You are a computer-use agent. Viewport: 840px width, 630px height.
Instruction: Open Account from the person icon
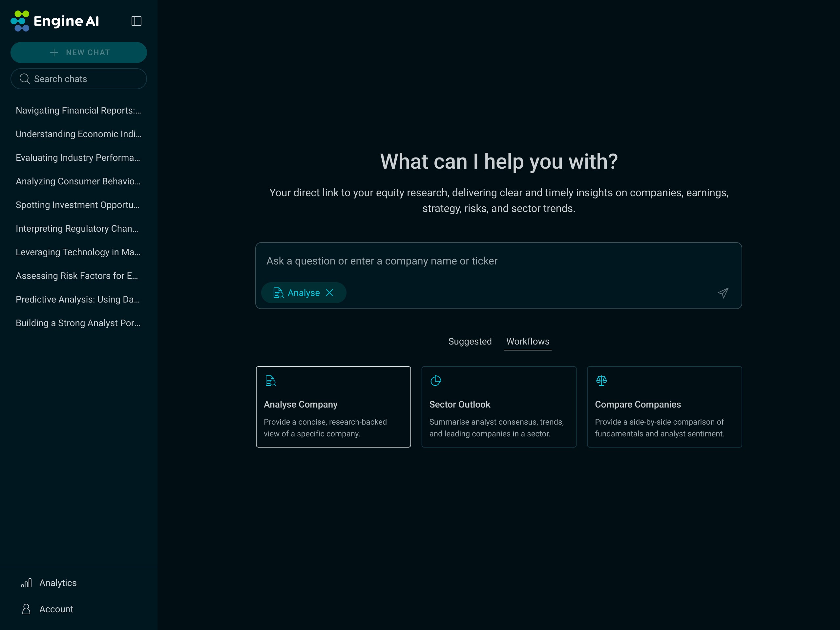(x=26, y=609)
